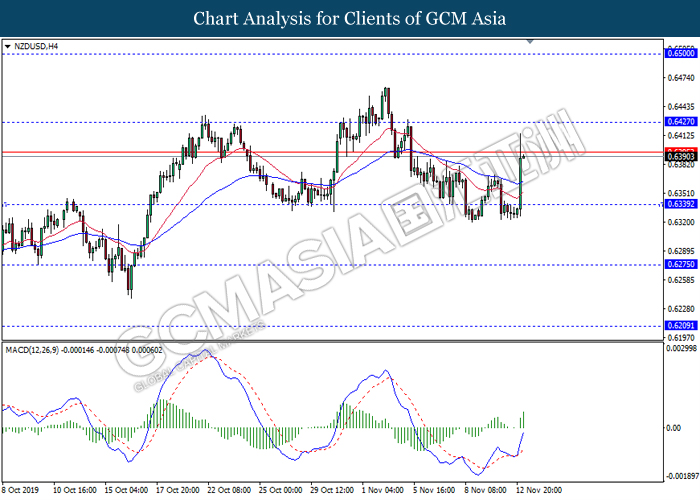Image resolution: width=700 pixels, height=500 pixels.
Task: Click the chart shift triangle marker at top
Action: (530, 42)
